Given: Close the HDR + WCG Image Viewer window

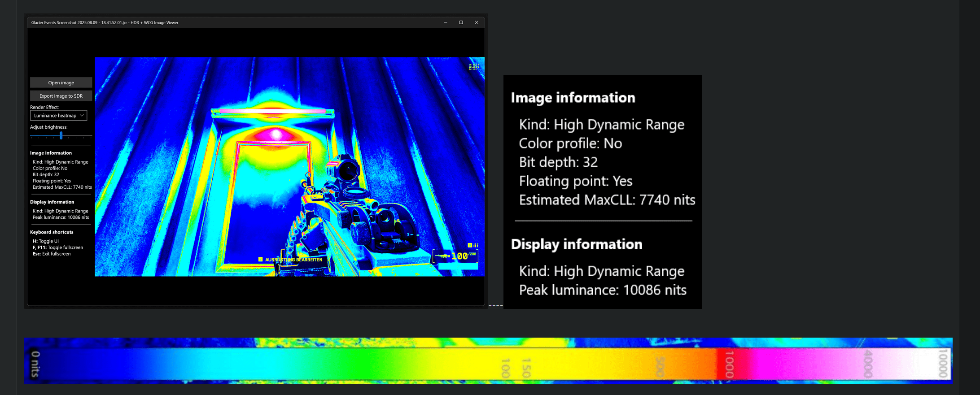Looking at the screenshot, I should point(477,22).
